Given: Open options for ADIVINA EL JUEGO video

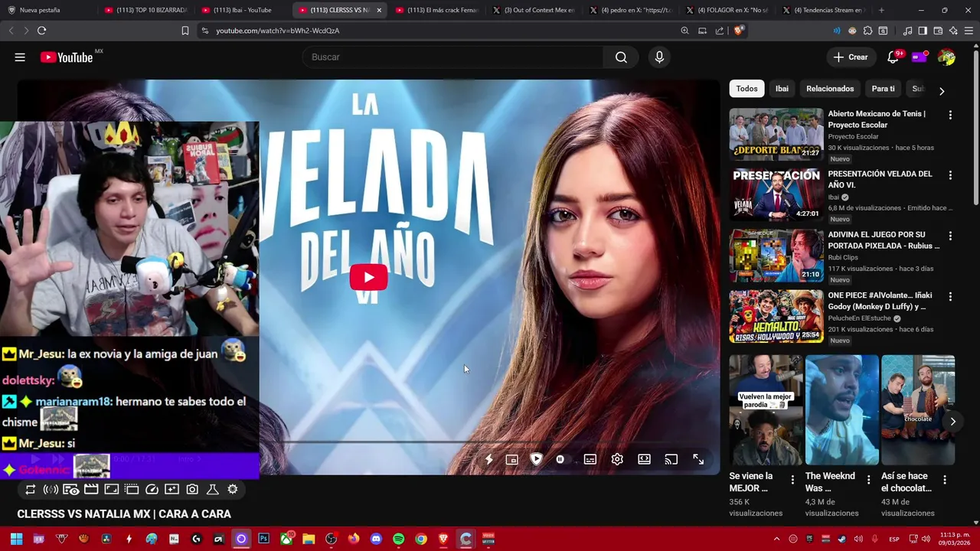Looking at the screenshot, I should (950, 236).
